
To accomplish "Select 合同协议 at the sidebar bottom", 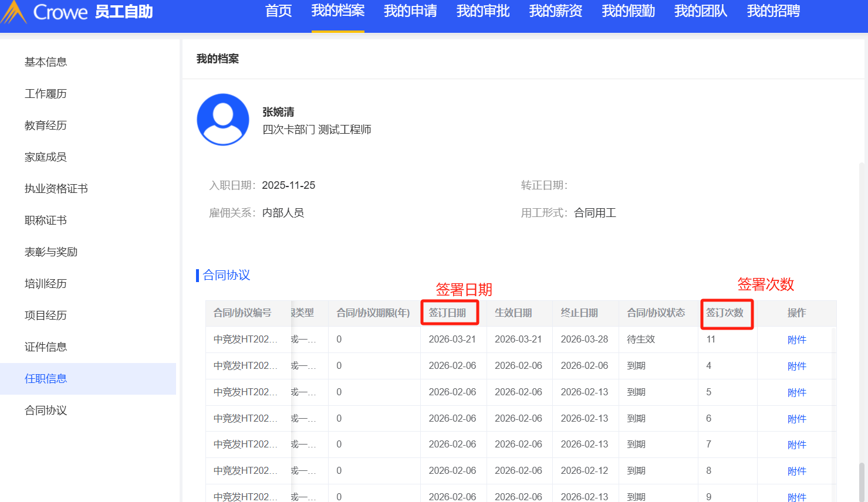I will 46,411.
